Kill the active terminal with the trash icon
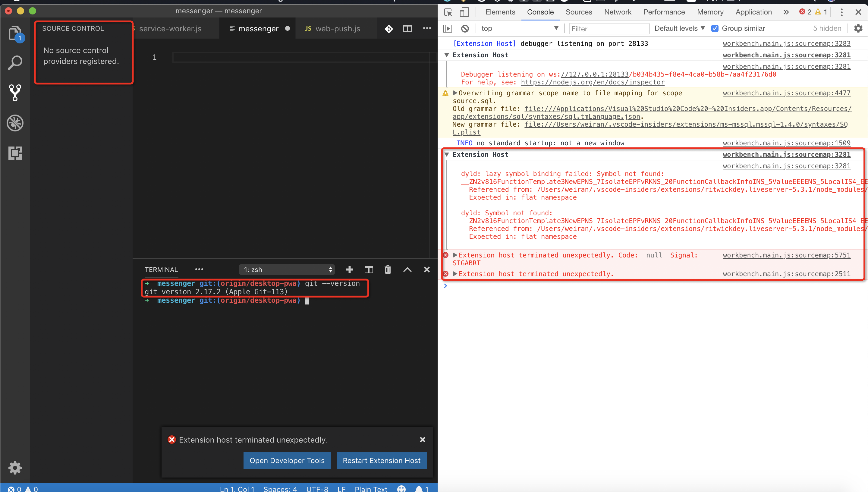Image resolution: width=868 pixels, height=492 pixels. pyautogui.click(x=388, y=269)
